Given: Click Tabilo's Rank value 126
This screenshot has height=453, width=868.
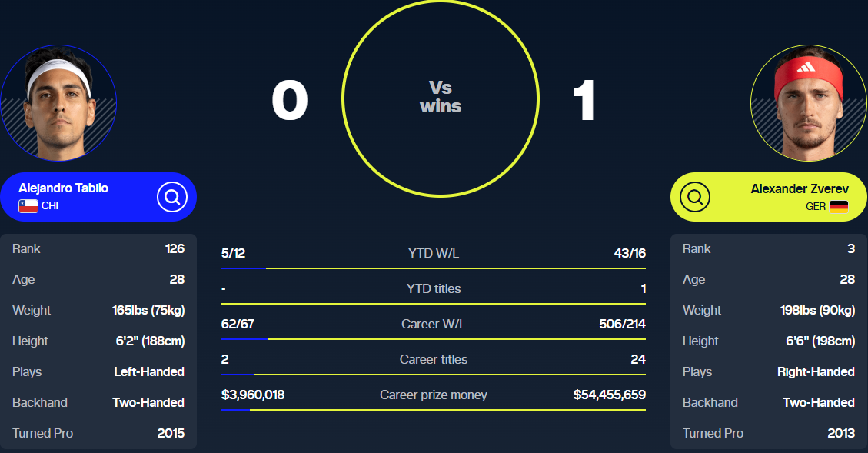Looking at the screenshot, I should point(175,248).
